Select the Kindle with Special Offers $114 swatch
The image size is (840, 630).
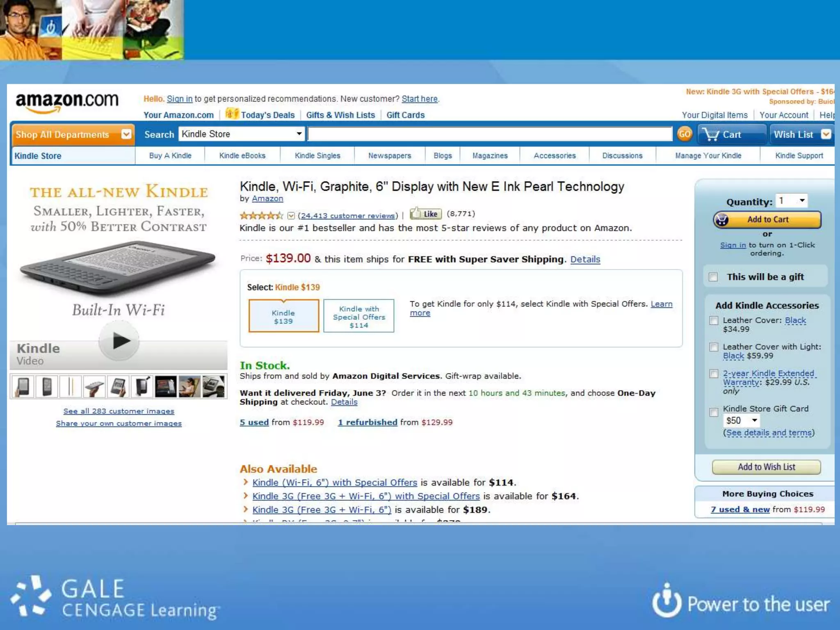(359, 316)
